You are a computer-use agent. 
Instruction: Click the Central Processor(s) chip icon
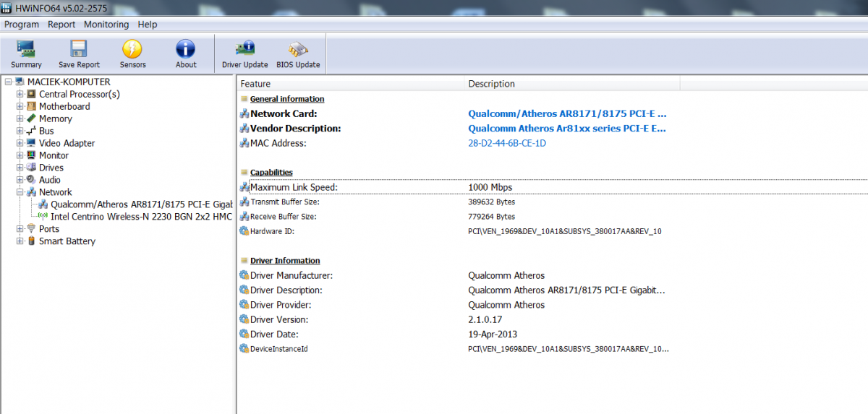[x=32, y=94]
